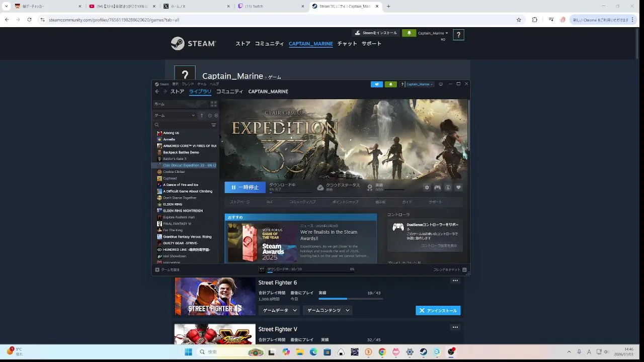
Task: Open the ポイントショップ link
Action: pos(345,202)
